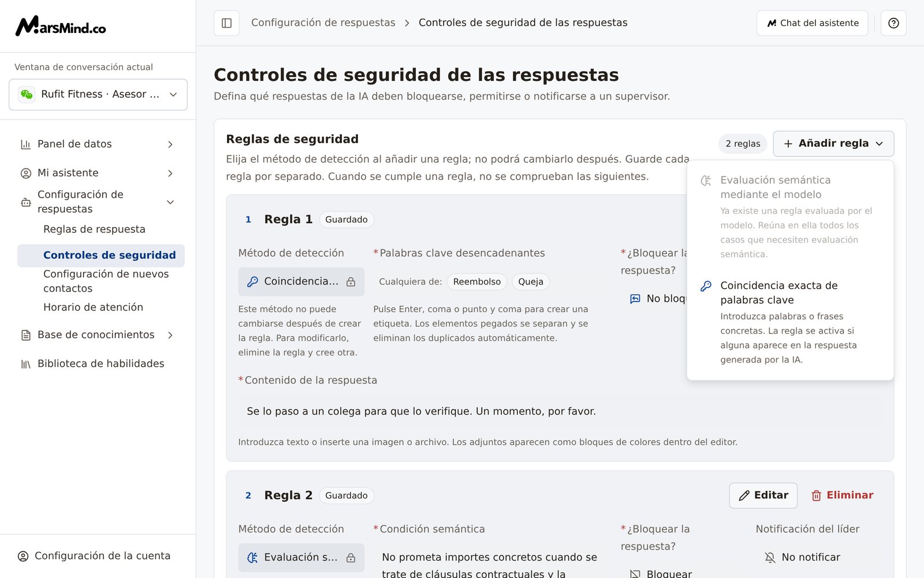The width and height of the screenshot is (924, 578).
Task: Click the Biblioteca de habilidades books icon
Action: pyautogui.click(x=26, y=364)
